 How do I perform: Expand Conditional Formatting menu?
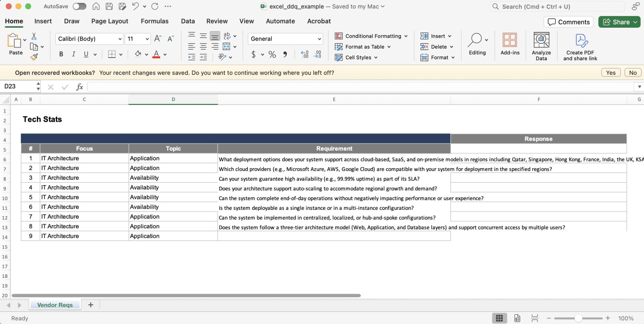point(371,36)
